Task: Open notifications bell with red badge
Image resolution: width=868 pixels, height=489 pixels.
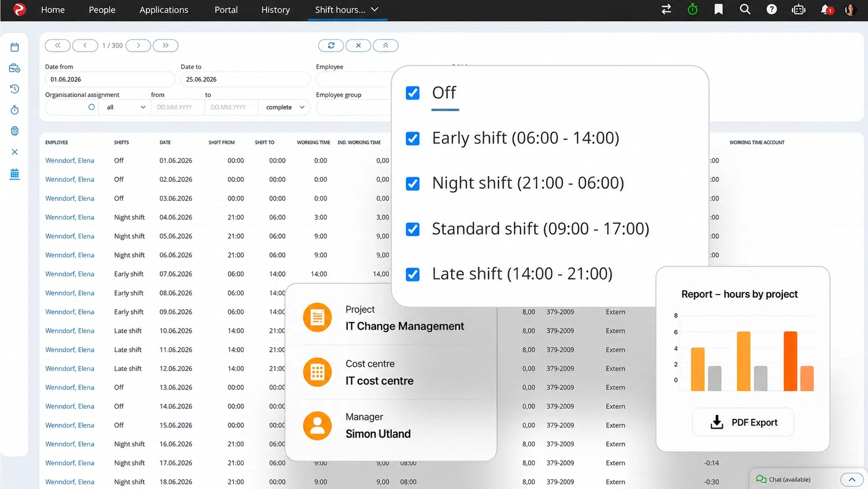Action: pyautogui.click(x=826, y=9)
